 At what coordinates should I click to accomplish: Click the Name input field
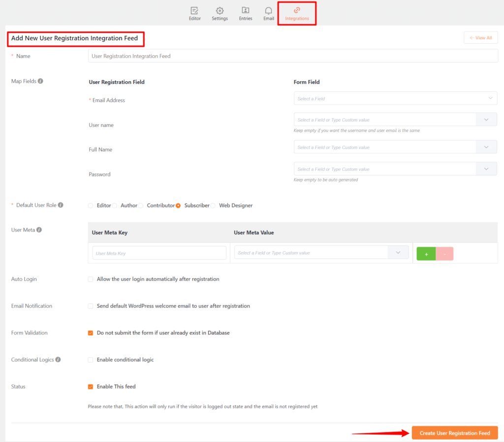click(293, 56)
